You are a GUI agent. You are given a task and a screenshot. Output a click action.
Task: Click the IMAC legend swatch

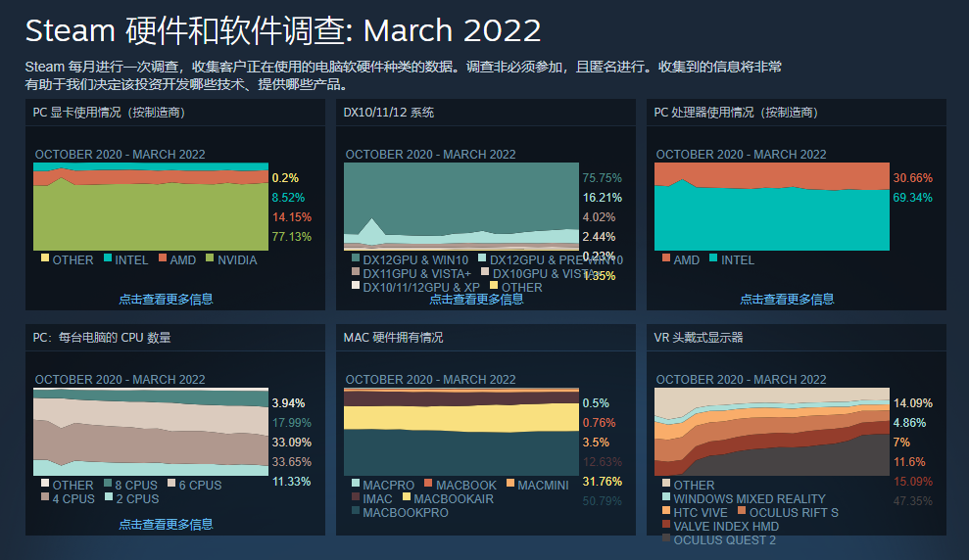pos(356,497)
